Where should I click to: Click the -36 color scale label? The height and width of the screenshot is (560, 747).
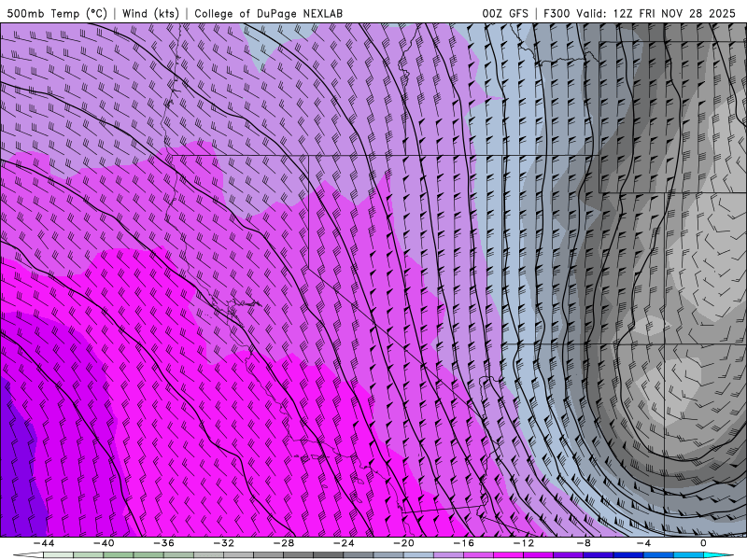[x=164, y=543]
